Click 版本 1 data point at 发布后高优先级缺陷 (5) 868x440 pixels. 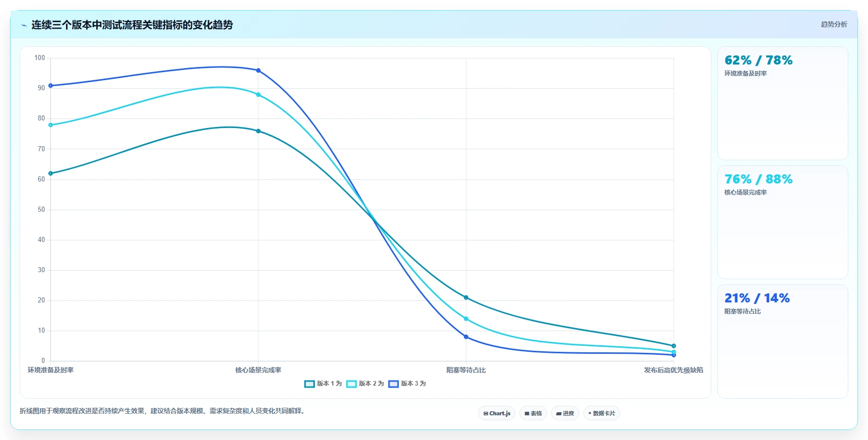point(674,346)
